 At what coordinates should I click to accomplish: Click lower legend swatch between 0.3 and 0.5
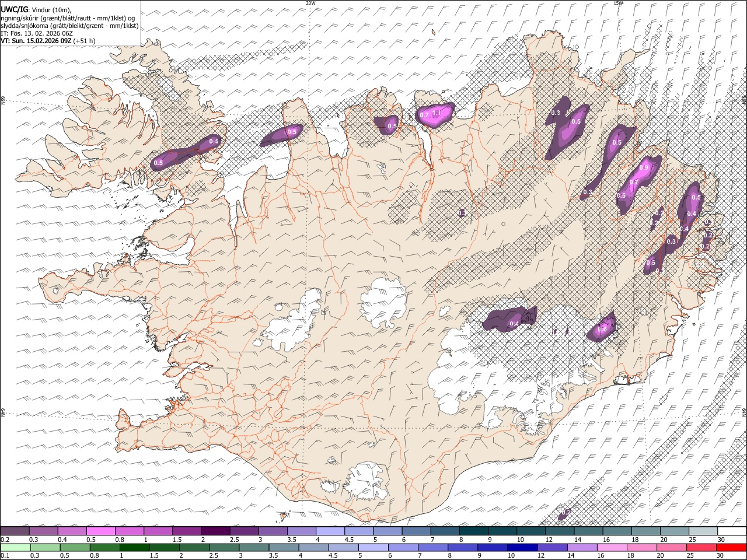tap(46, 547)
